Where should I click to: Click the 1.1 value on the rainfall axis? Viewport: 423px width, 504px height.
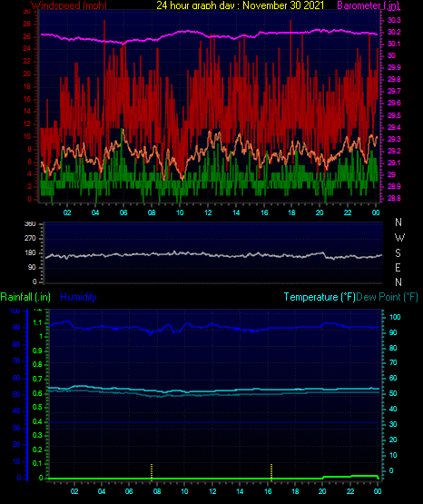point(37,322)
